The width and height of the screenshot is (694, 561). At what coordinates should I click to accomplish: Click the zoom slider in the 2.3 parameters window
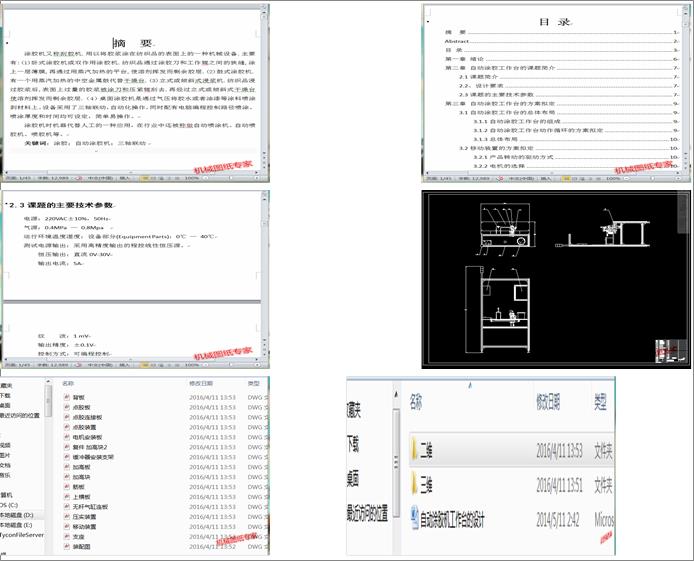(230, 365)
